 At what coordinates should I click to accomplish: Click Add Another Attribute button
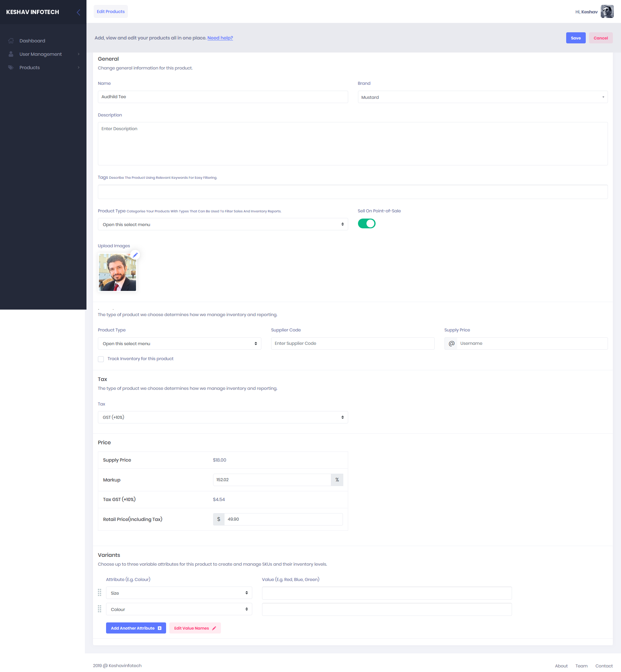(136, 628)
